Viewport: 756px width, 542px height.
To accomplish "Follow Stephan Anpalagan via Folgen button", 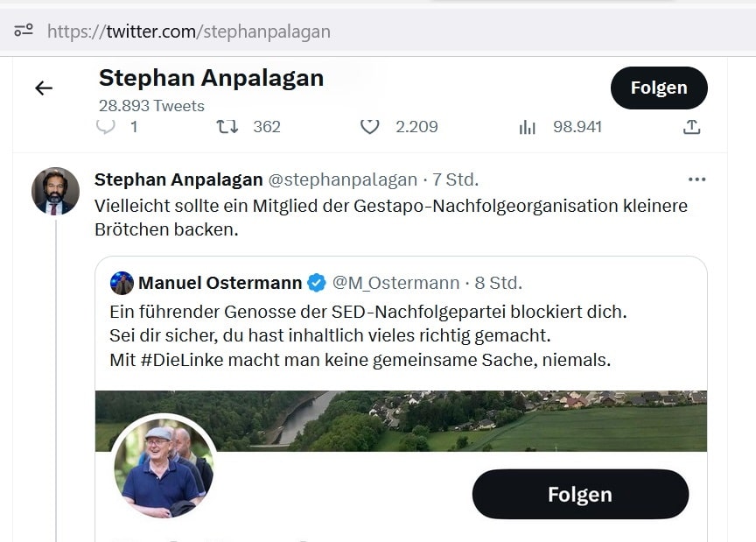I will click(x=659, y=88).
